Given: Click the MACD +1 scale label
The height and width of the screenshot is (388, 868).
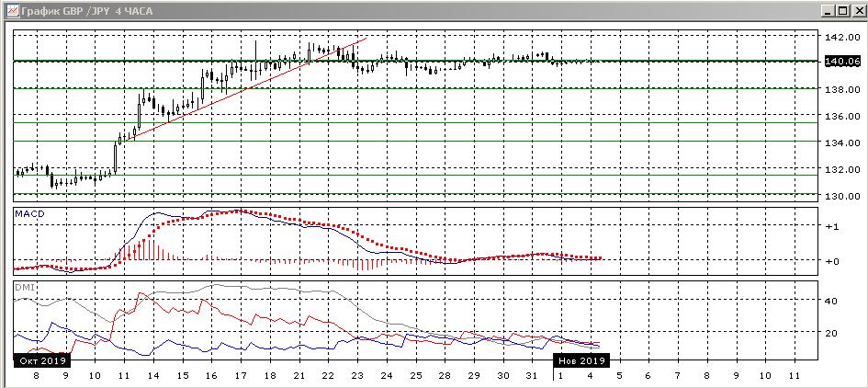Looking at the screenshot, I should [831, 226].
